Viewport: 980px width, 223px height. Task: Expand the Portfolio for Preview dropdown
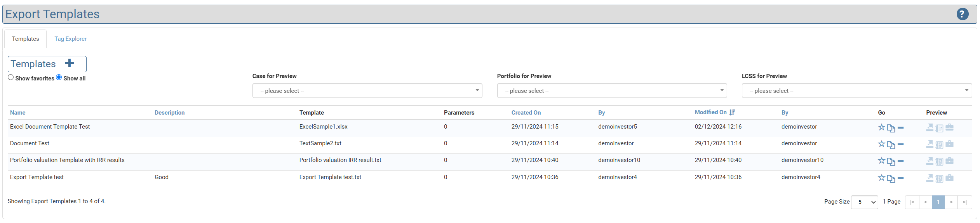(612, 91)
